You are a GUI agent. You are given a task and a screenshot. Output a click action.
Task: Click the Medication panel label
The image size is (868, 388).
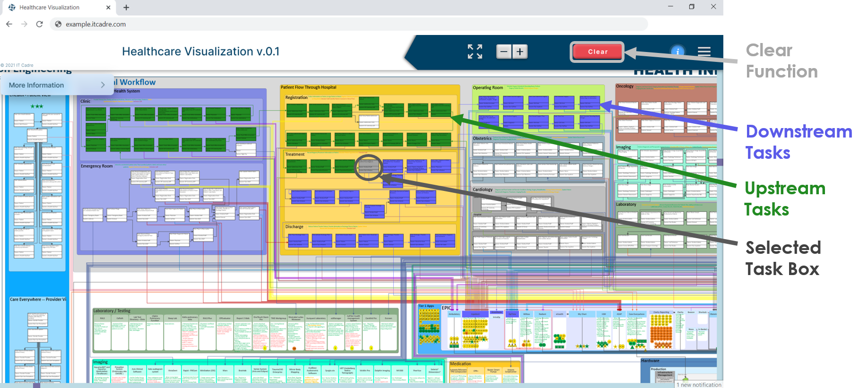(x=460, y=363)
